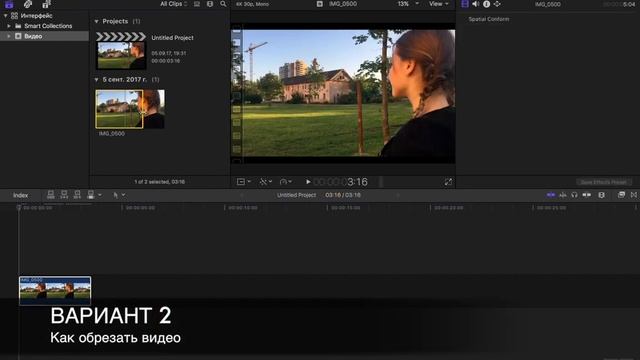
Task: Open the timeline Index
Action: [x=20, y=196]
